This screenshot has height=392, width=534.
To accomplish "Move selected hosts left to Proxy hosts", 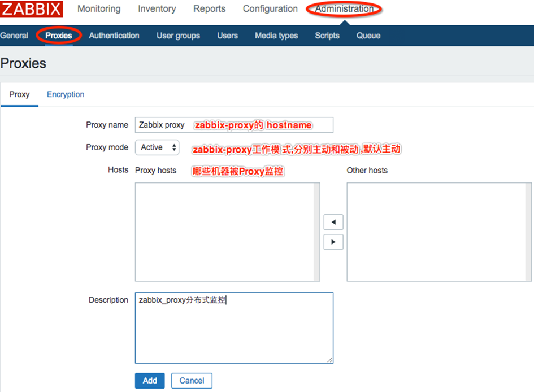I will pos(333,222).
